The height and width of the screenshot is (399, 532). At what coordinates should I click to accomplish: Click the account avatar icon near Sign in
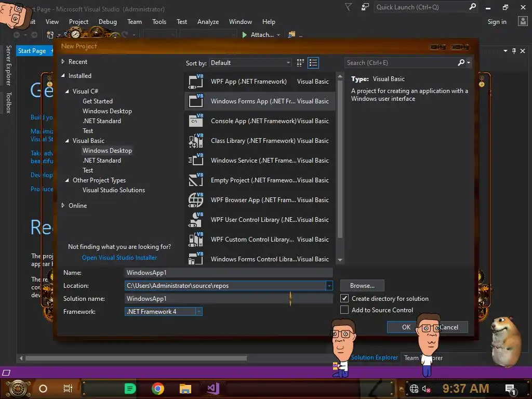(523, 21)
